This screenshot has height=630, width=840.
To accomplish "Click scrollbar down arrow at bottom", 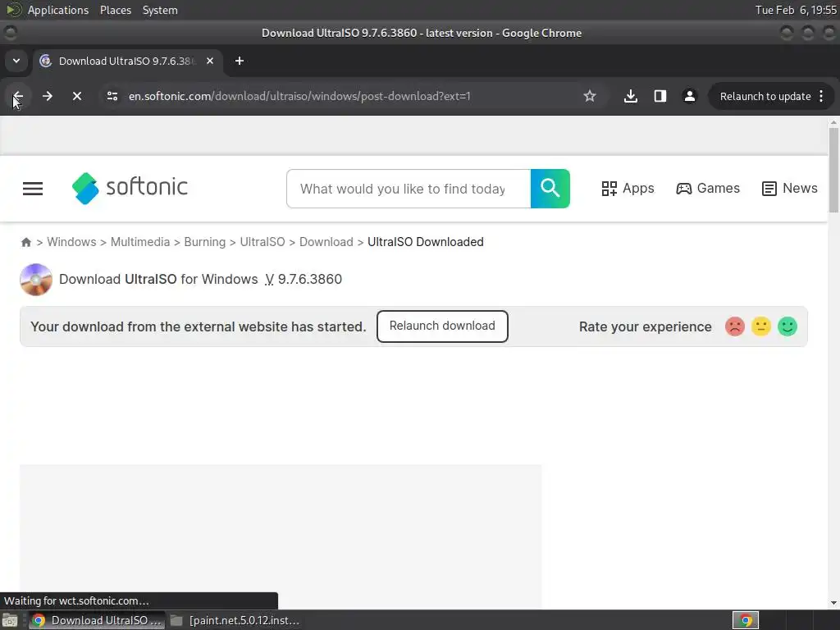I will (833, 603).
